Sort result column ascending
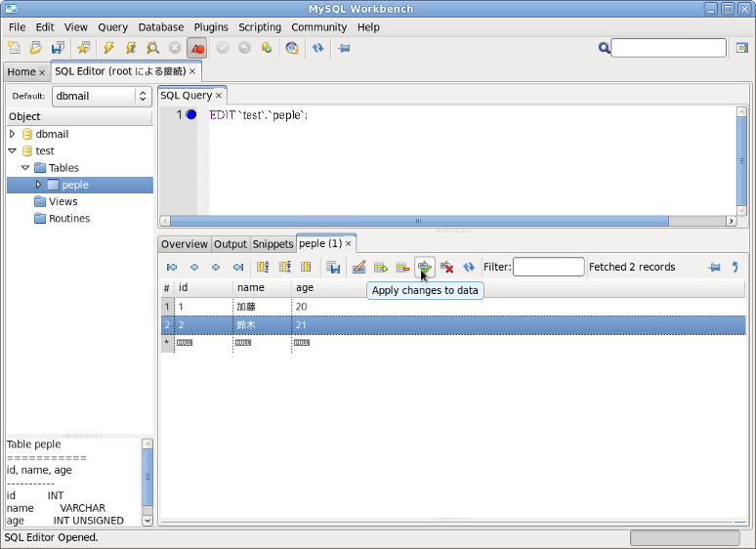Viewport: 756px width, 549px height. pyautogui.click(x=263, y=267)
